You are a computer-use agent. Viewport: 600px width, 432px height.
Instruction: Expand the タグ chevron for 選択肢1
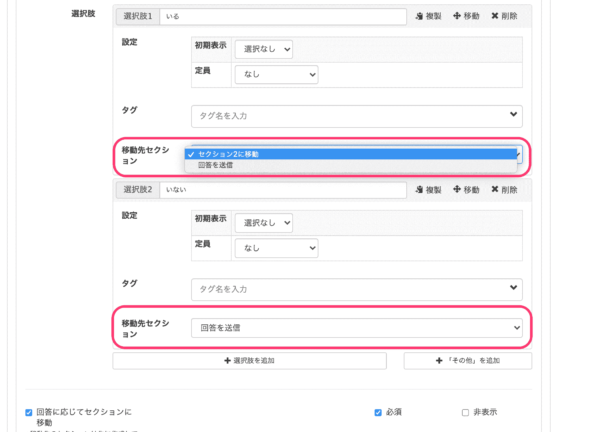(514, 116)
